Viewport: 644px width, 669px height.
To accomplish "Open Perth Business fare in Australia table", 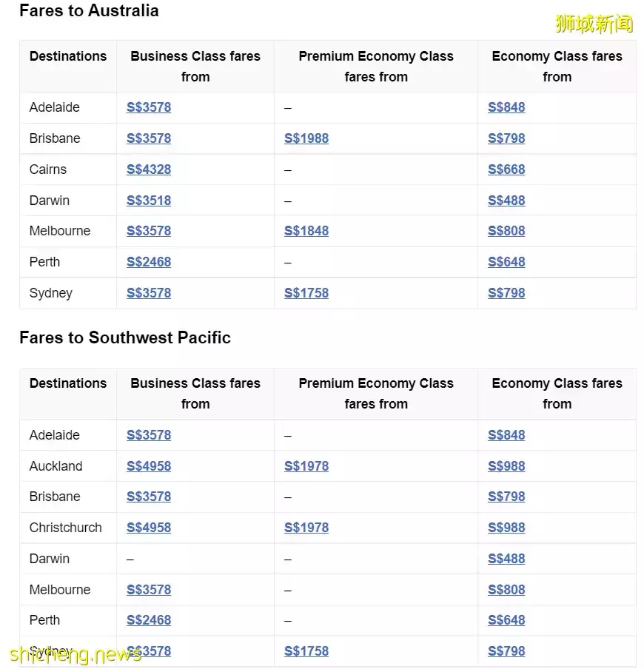I will (149, 262).
